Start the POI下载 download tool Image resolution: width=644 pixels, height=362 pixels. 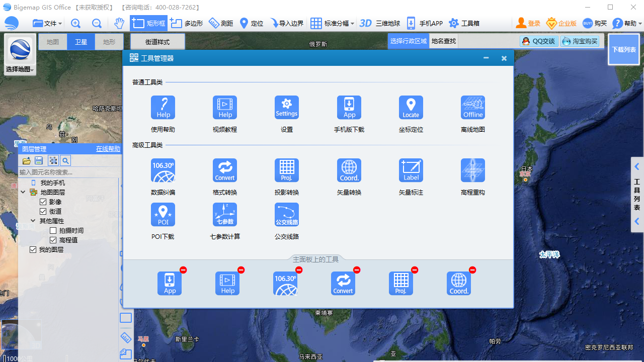tap(163, 214)
